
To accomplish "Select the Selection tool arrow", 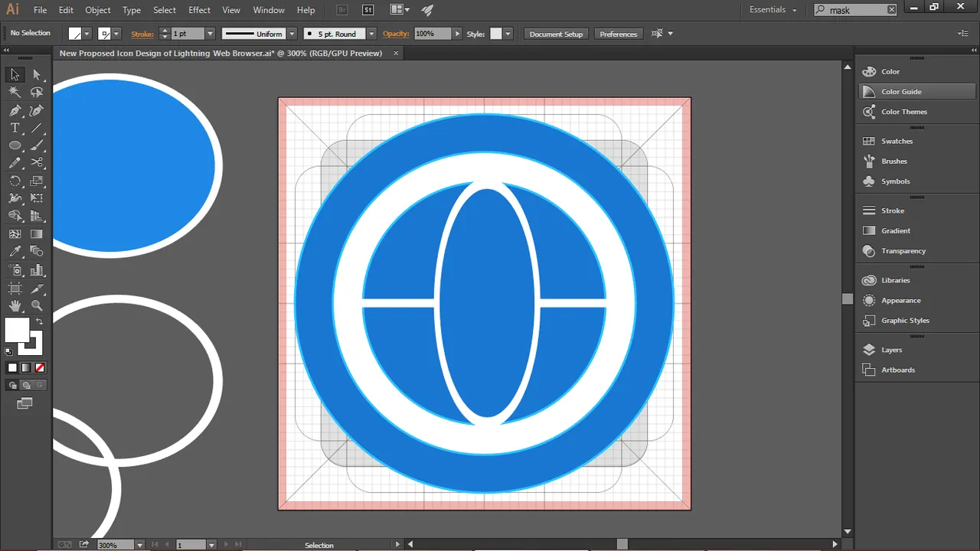I will point(15,74).
